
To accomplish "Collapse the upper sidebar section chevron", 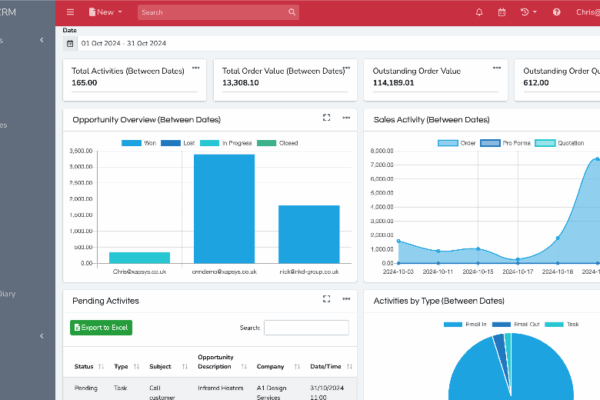I will click(41, 40).
